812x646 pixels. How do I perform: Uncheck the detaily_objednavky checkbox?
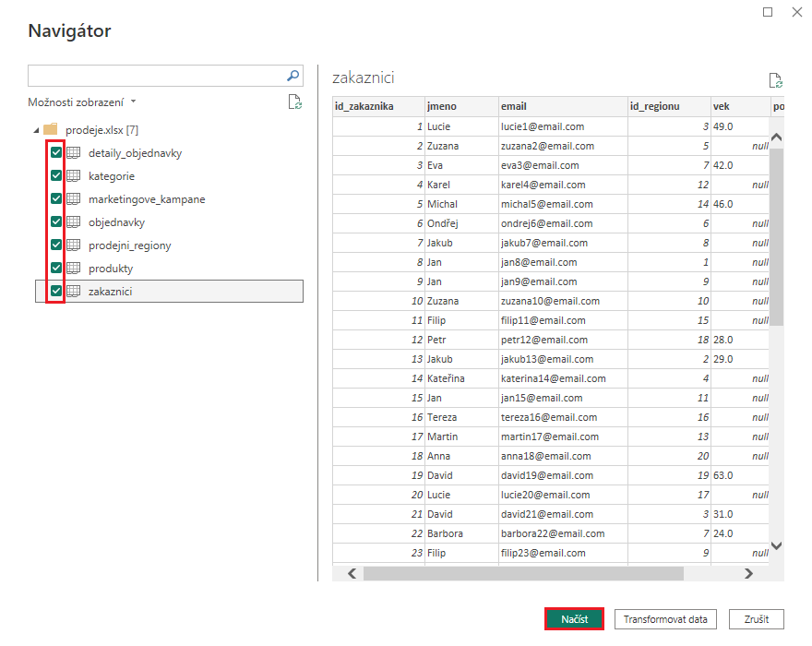[55, 152]
